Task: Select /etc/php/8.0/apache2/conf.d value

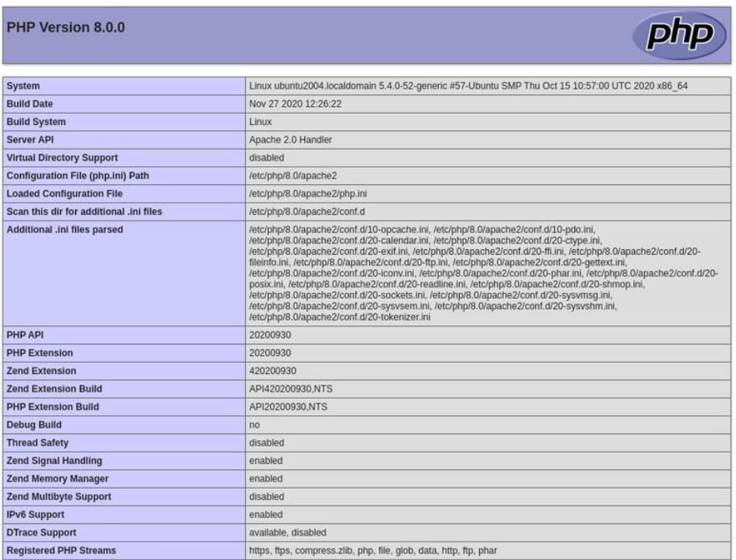Action: (307, 212)
